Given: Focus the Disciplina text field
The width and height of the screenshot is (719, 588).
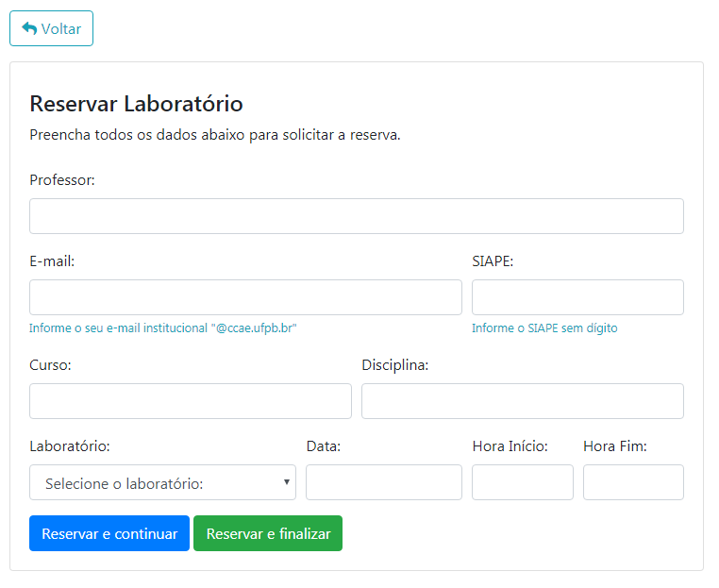Looking at the screenshot, I should click(522, 401).
